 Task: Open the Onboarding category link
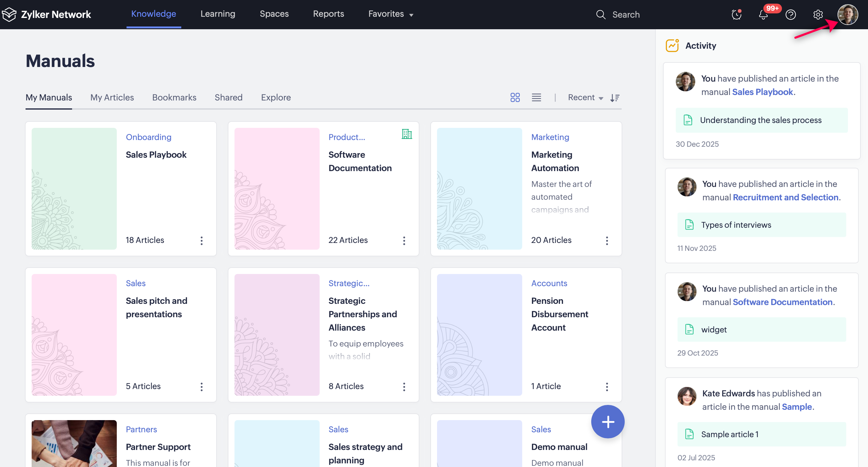(x=149, y=137)
